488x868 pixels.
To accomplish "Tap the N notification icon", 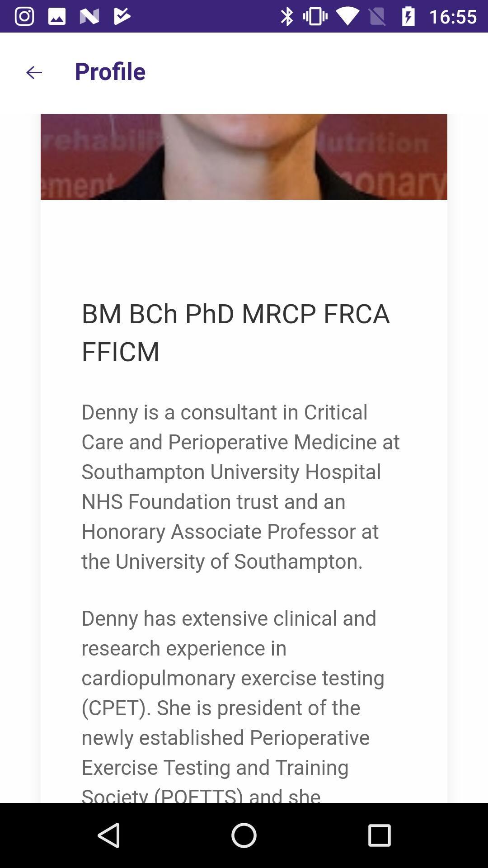I will pyautogui.click(x=89, y=16).
